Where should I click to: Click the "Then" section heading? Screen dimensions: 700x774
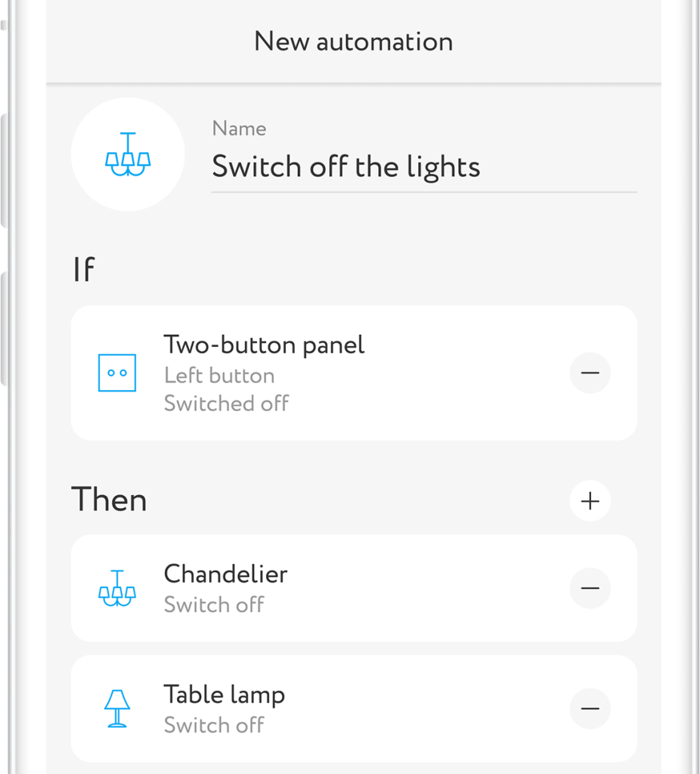(x=109, y=500)
